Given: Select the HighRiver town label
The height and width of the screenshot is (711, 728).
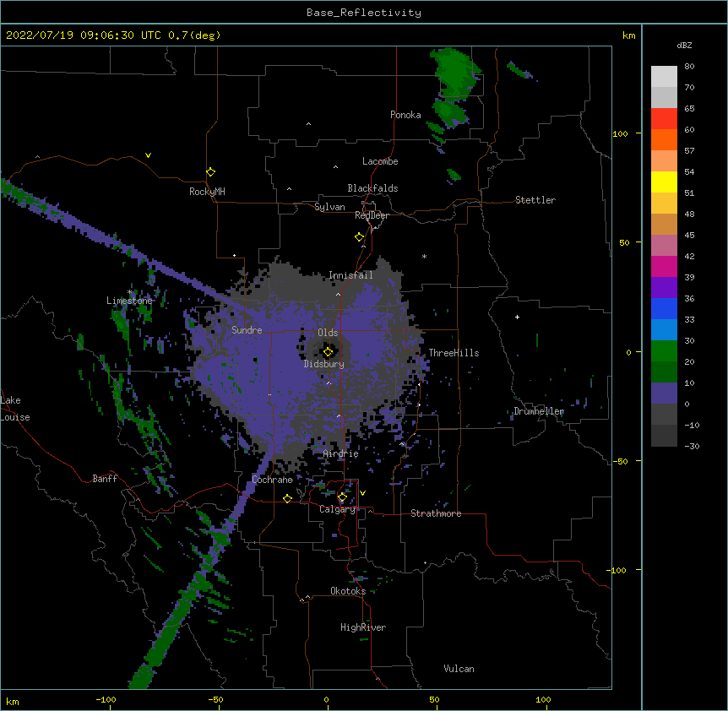Looking at the screenshot, I should 363,627.
